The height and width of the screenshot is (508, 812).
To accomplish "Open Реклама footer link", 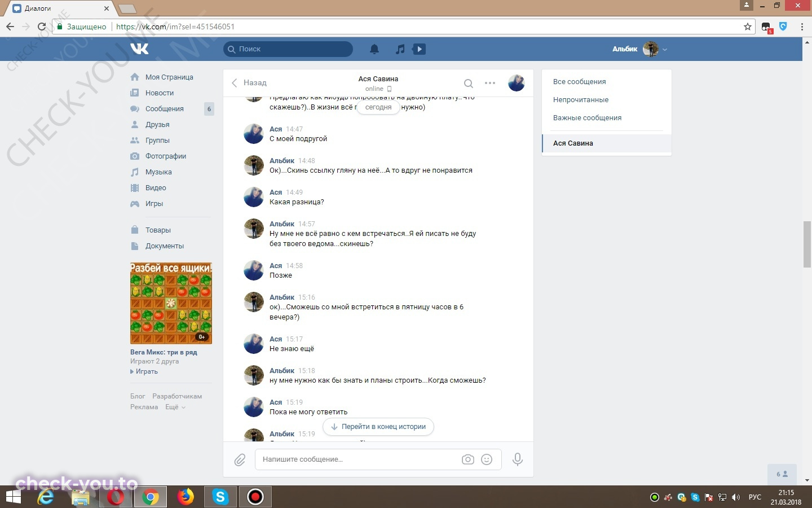I will (x=144, y=407).
